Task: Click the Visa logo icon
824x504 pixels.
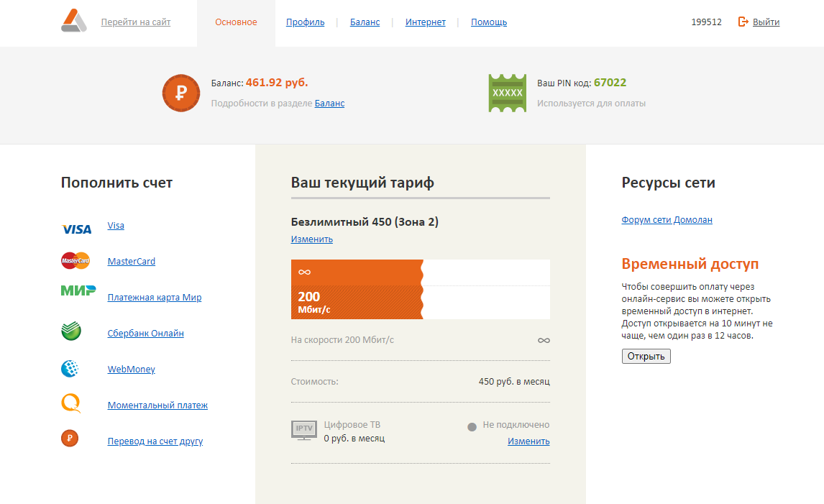Action: [77, 229]
